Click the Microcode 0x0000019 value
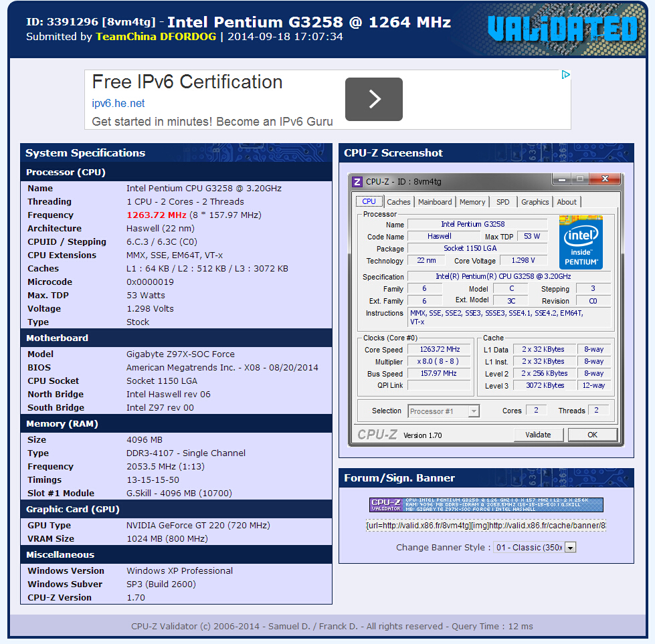The height and width of the screenshot is (644, 655). [150, 282]
